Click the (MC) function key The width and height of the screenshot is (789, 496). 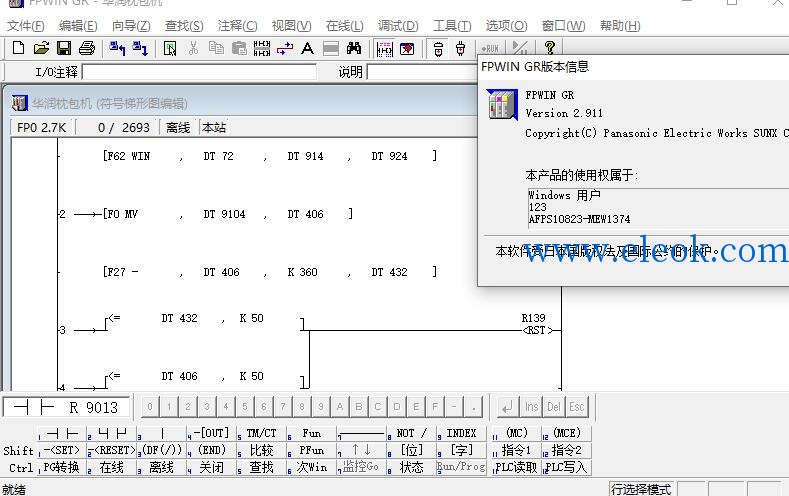[516, 433]
